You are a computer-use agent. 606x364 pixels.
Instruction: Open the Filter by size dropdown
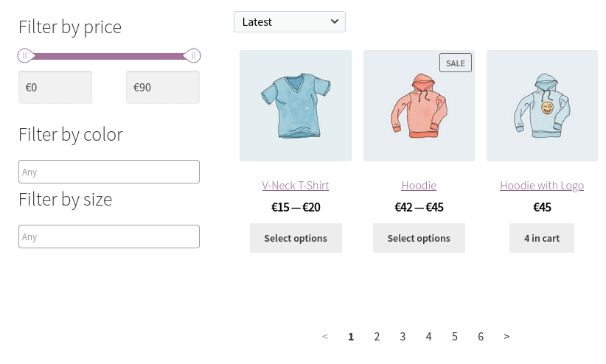(x=109, y=237)
